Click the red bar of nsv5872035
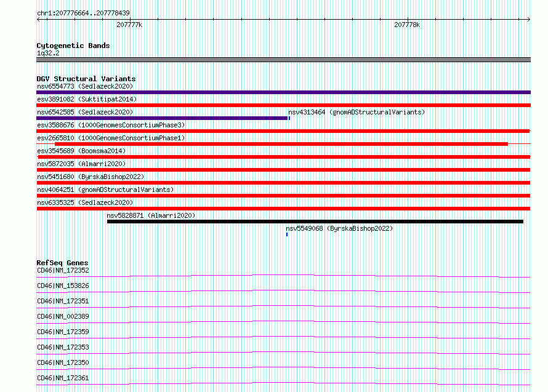Screen dimensions: 548x392 (283, 170)
